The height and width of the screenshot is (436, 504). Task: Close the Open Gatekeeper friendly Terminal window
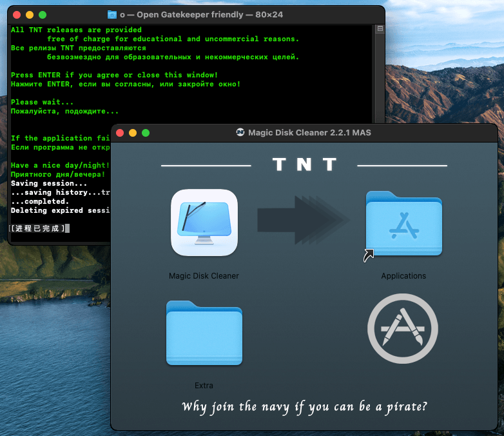pyautogui.click(x=17, y=15)
